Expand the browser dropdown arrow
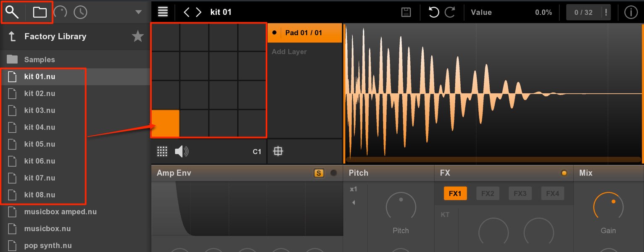 (x=138, y=12)
